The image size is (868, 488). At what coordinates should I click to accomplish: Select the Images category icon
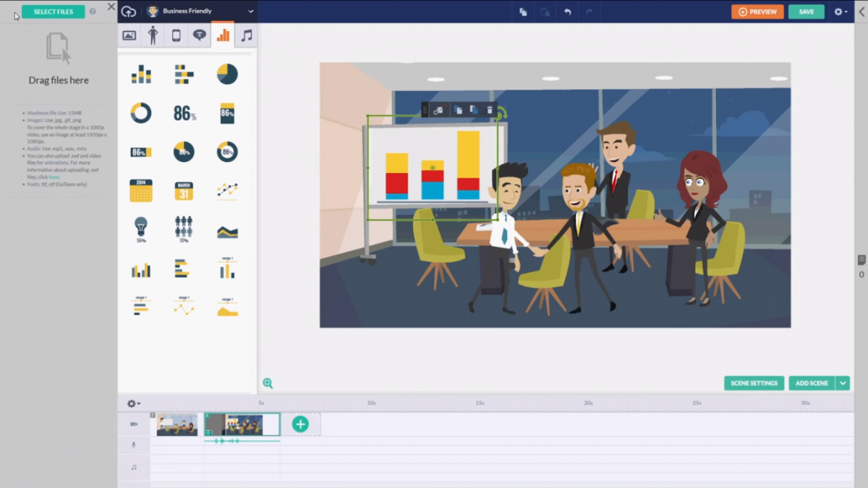(x=129, y=34)
